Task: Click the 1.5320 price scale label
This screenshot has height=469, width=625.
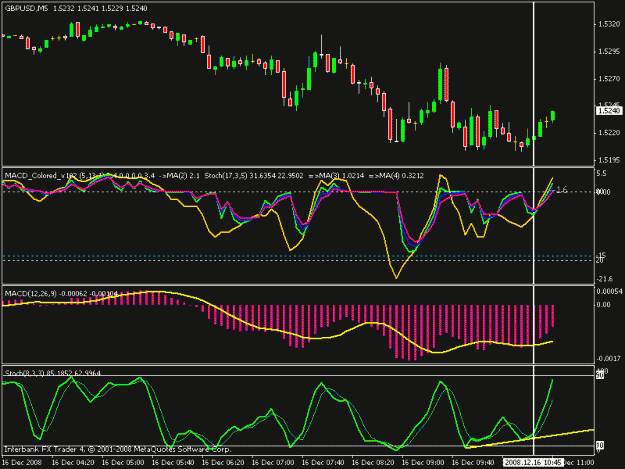Action: pyautogui.click(x=609, y=24)
